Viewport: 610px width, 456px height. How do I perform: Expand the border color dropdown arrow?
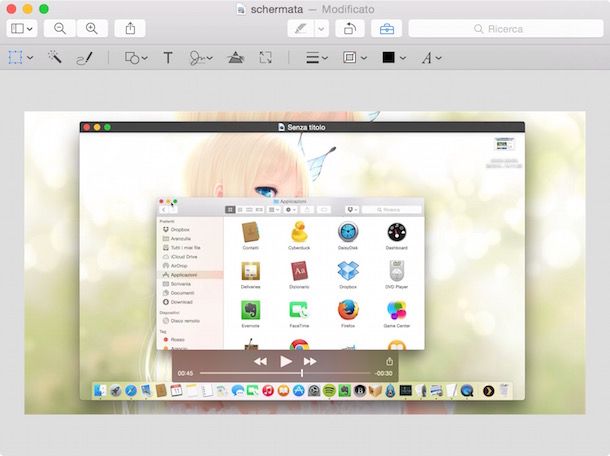(364, 58)
